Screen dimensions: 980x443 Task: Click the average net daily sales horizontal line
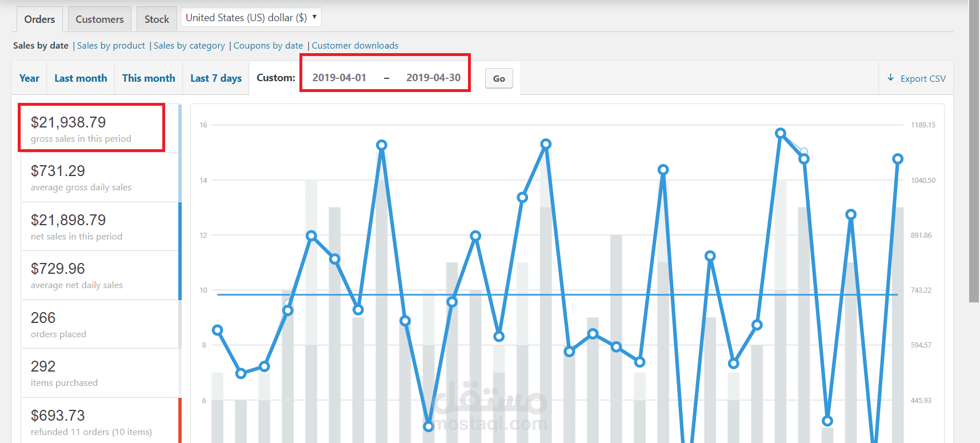(x=557, y=295)
